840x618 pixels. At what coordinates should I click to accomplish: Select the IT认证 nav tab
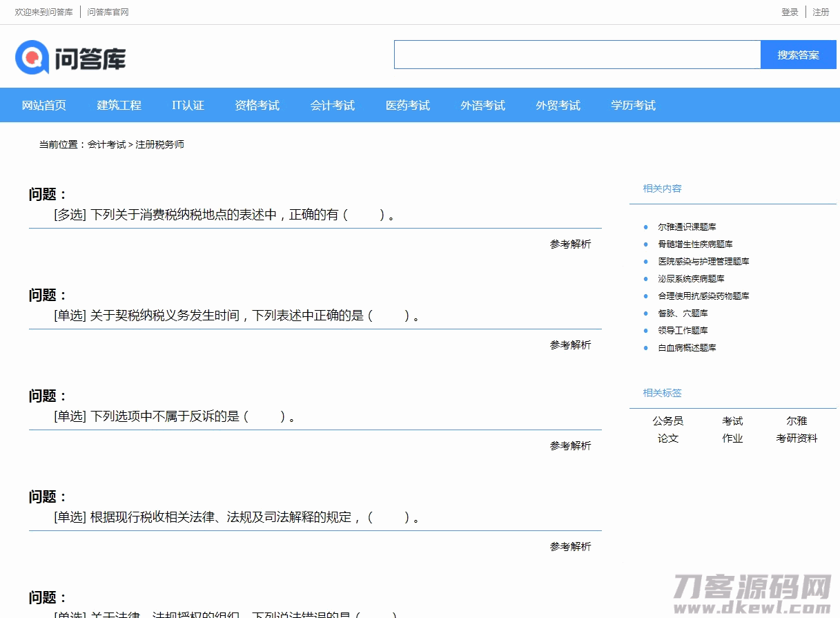(188, 106)
